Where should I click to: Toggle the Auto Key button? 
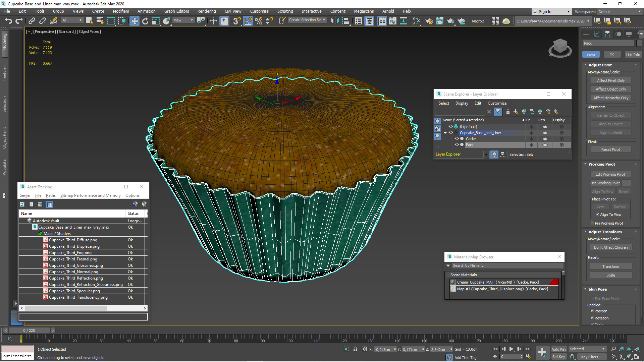[558, 349]
